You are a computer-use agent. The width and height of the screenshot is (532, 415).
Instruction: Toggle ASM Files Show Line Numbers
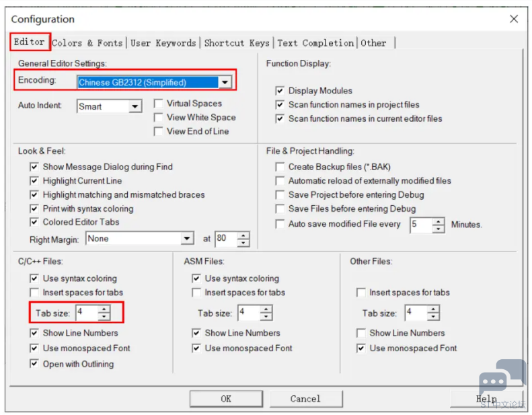[x=196, y=333]
